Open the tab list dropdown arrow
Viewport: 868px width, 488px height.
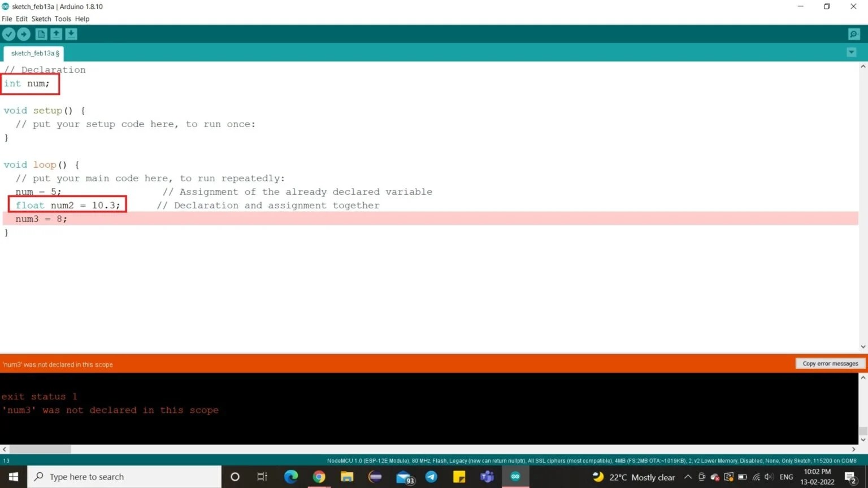pyautogui.click(x=851, y=52)
